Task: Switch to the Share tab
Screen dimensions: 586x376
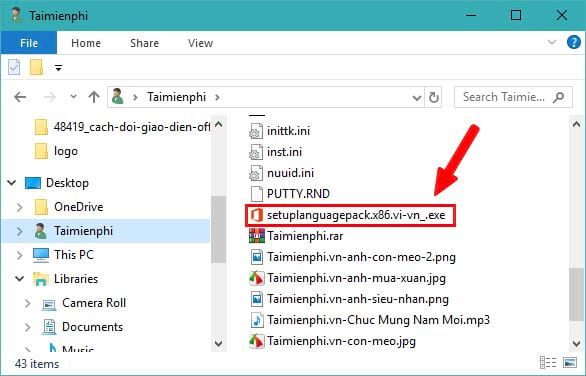Action: (x=144, y=43)
